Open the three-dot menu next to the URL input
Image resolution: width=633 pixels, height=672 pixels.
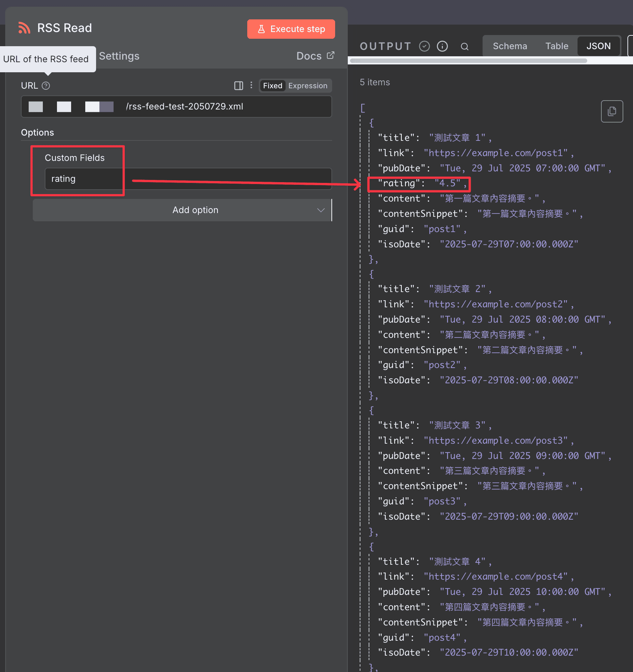coord(251,85)
